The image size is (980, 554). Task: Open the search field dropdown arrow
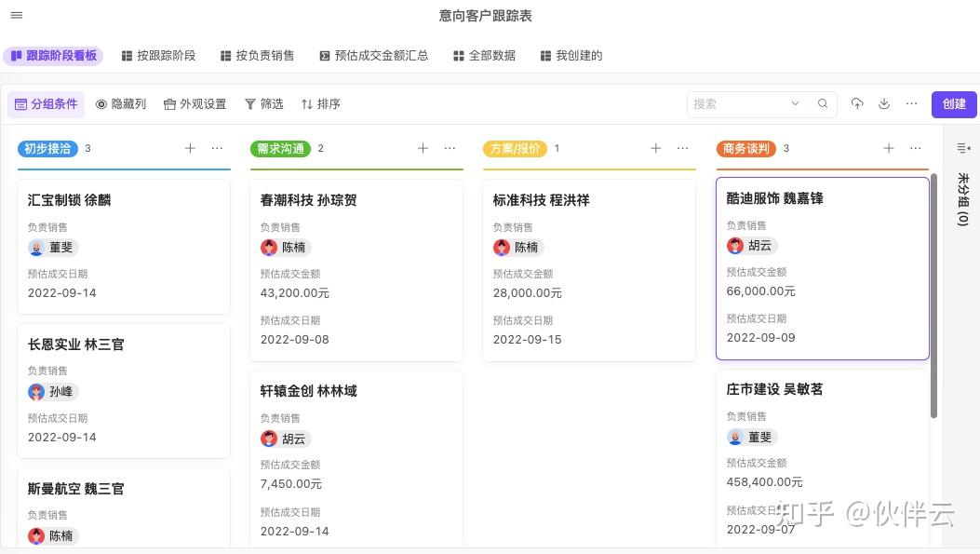[795, 103]
